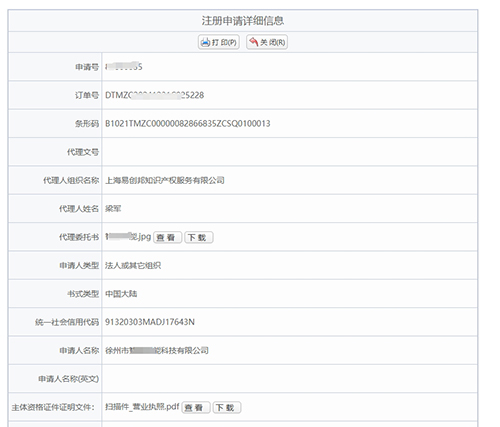Click the 注册申请详细信息 page title
This screenshot has height=427, width=500.
(x=243, y=21)
